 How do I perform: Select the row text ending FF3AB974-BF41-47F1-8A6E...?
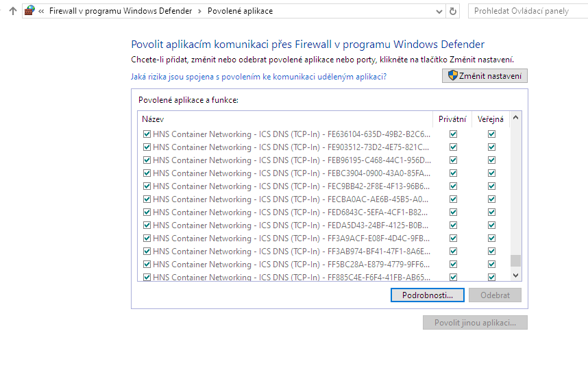(291, 251)
